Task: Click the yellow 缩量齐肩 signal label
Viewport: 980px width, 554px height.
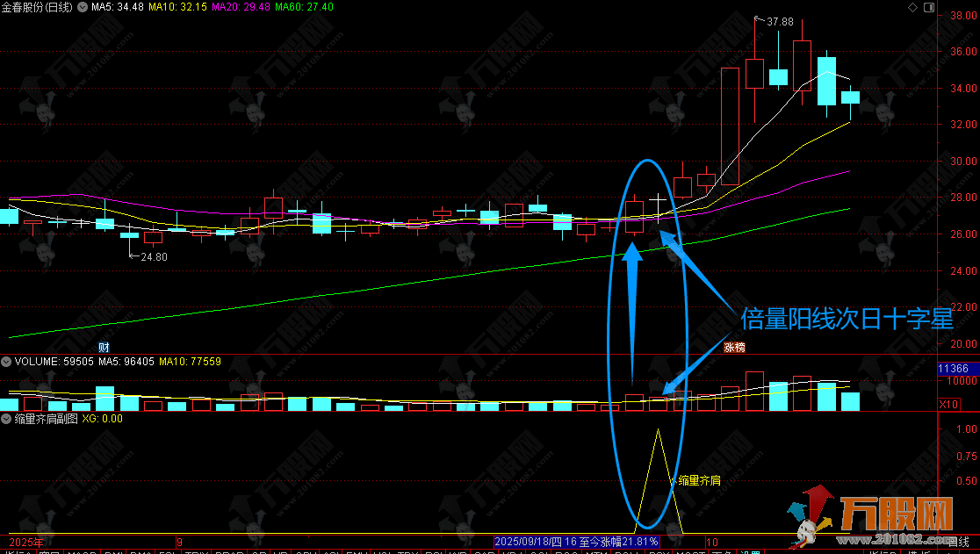Action: pyautogui.click(x=699, y=480)
